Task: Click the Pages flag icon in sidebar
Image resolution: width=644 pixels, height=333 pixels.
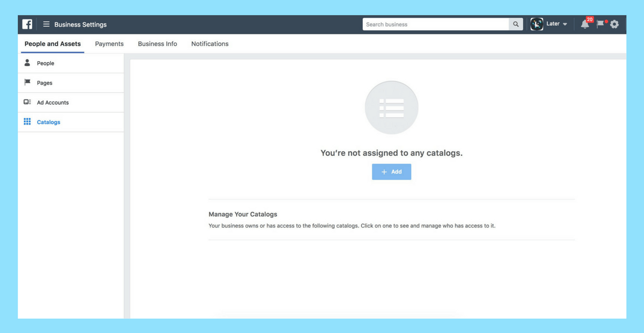Action: [27, 83]
